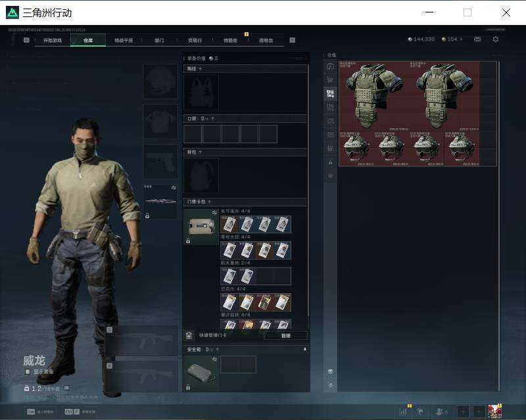The image size is (526, 420).
Task: Toggle the 显示装备 checkbox
Action: pyautogui.click(x=28, y=372)
